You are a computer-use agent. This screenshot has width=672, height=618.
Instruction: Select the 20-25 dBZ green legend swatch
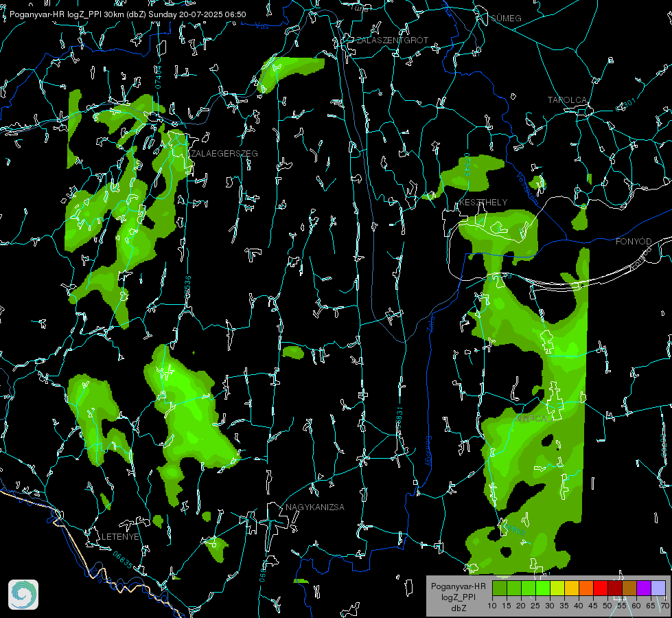tap(529, 588)
